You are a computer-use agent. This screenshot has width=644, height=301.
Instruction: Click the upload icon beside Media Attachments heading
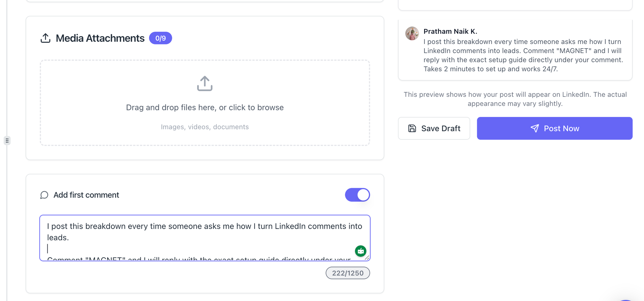coord(45,38)
